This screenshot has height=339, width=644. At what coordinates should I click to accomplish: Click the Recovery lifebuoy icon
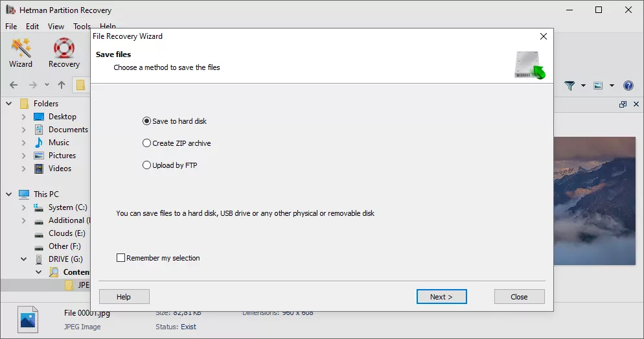pos(63,52)
